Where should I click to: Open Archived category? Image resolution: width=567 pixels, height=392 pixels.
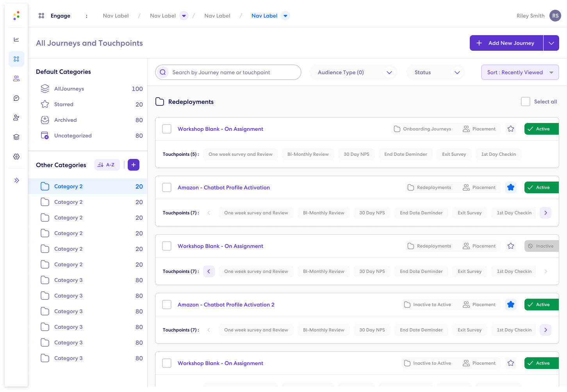(65, 120)
